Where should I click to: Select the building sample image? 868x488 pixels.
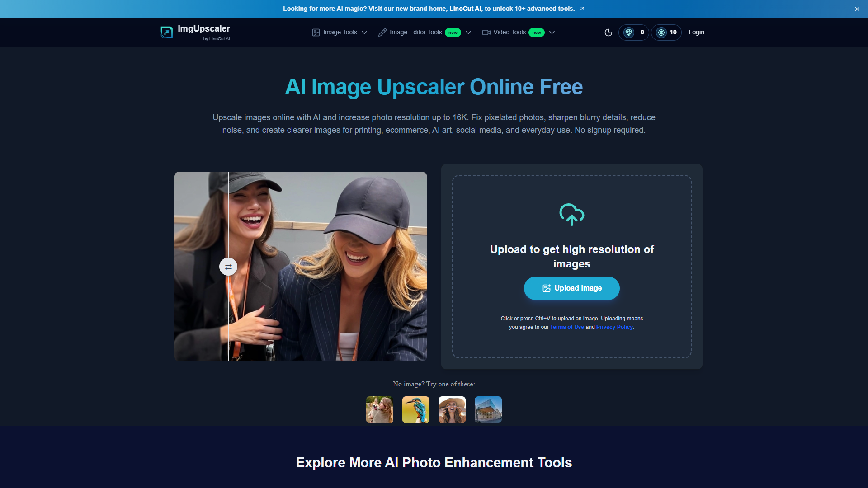point(488,410)
